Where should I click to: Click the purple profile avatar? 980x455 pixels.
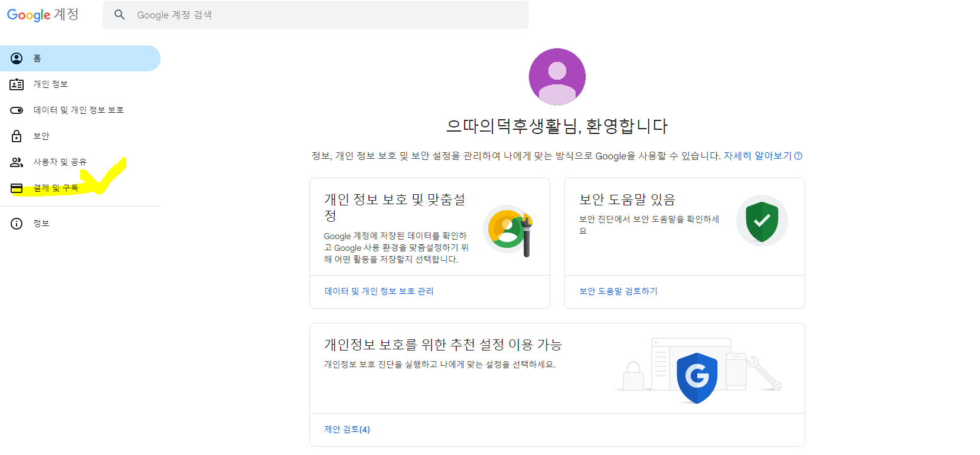[557, 77]
